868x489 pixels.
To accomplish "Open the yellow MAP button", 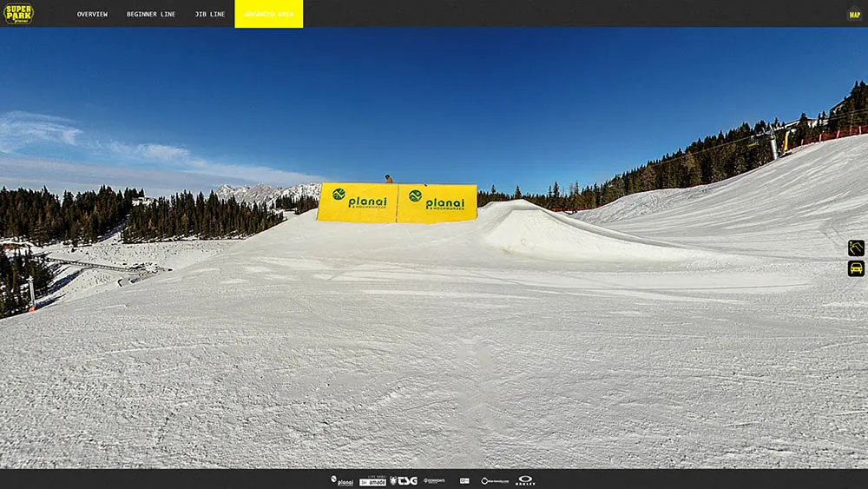I will (855, 15).
